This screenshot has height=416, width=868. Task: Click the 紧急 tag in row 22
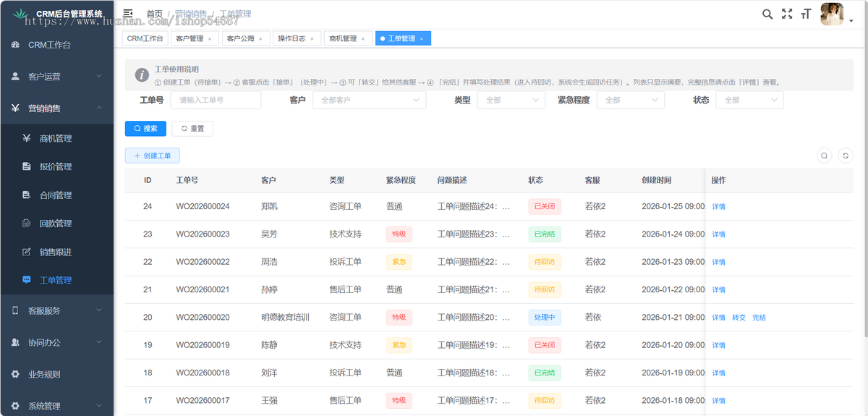[x=399, y=262]
